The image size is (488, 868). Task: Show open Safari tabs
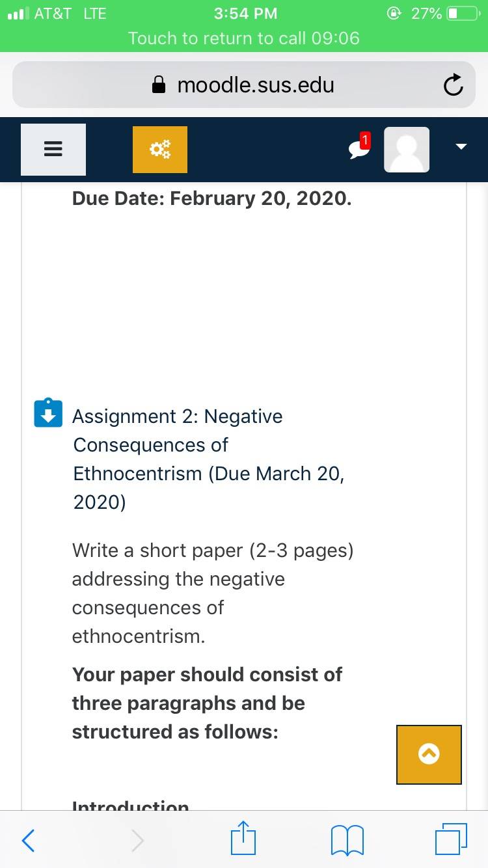[452, 839]
